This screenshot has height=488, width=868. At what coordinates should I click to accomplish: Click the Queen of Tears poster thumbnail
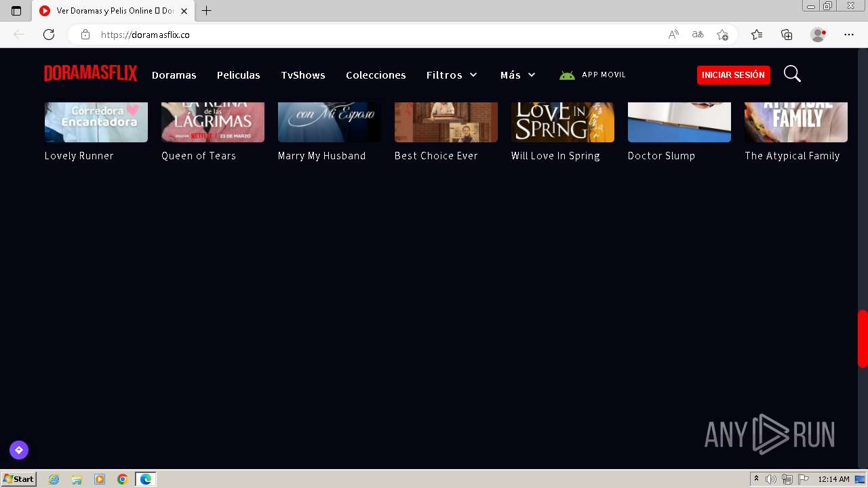pyautogui.click(x=213, y=122)
